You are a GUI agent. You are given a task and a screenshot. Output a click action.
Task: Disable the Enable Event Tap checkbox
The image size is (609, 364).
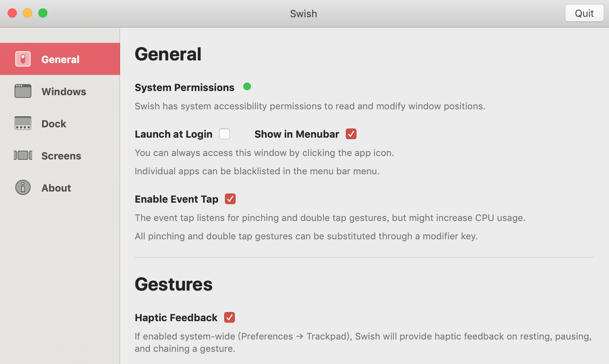coord(230,199)
